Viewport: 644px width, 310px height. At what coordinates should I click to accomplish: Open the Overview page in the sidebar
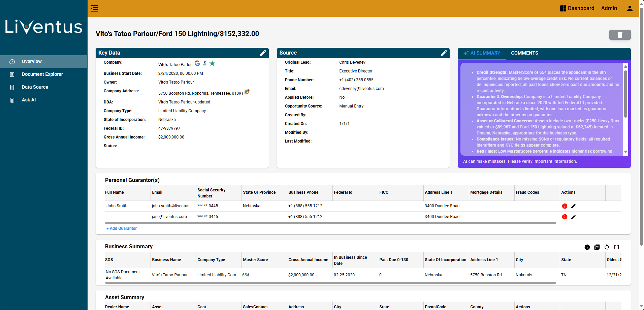[43, 62]
